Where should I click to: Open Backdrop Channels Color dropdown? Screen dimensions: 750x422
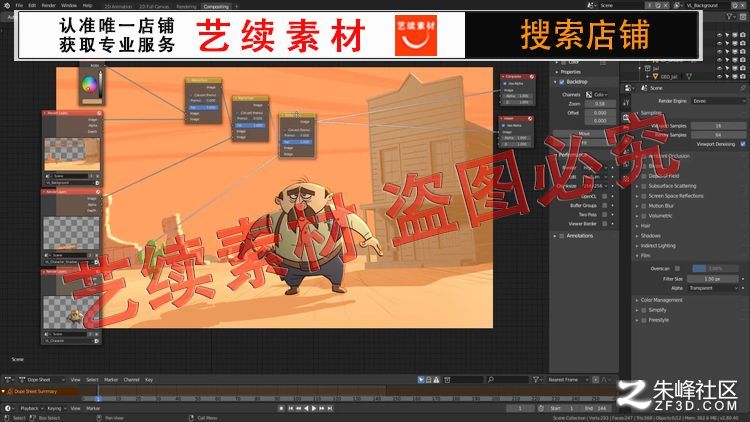pyautogui.click(x=597, y=95)
